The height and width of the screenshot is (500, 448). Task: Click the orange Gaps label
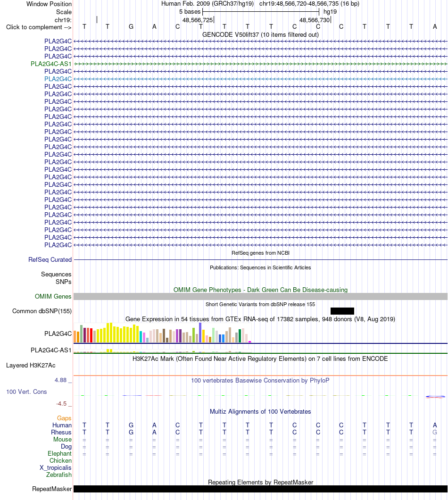pyautogui.click(x=64, y=418)
